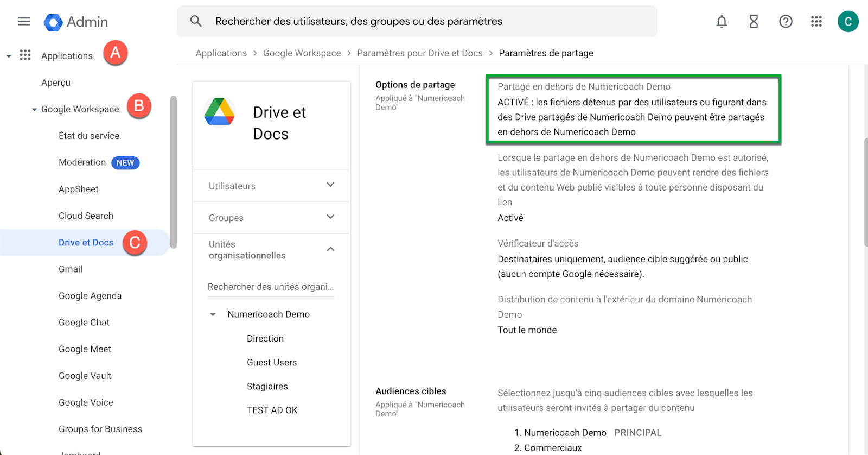Screen dimensions: 868x455
Task: Open notifications bell
Action: tap(722, 21)
